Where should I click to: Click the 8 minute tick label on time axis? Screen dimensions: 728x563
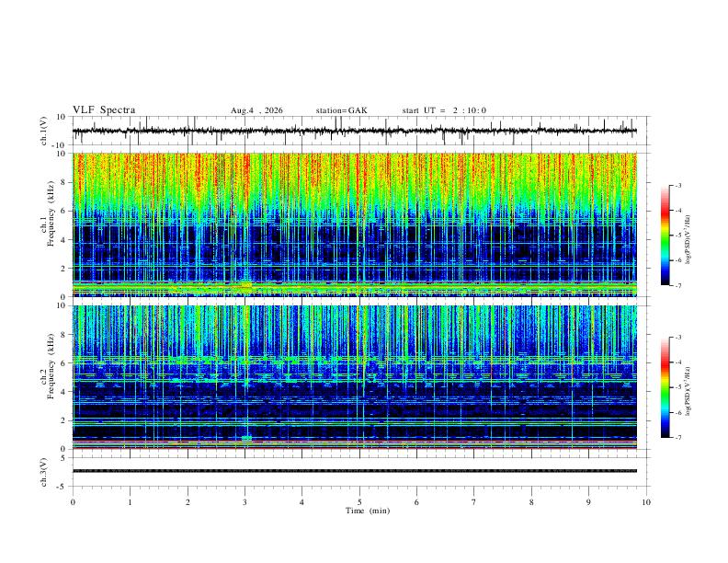click(531, 502)
